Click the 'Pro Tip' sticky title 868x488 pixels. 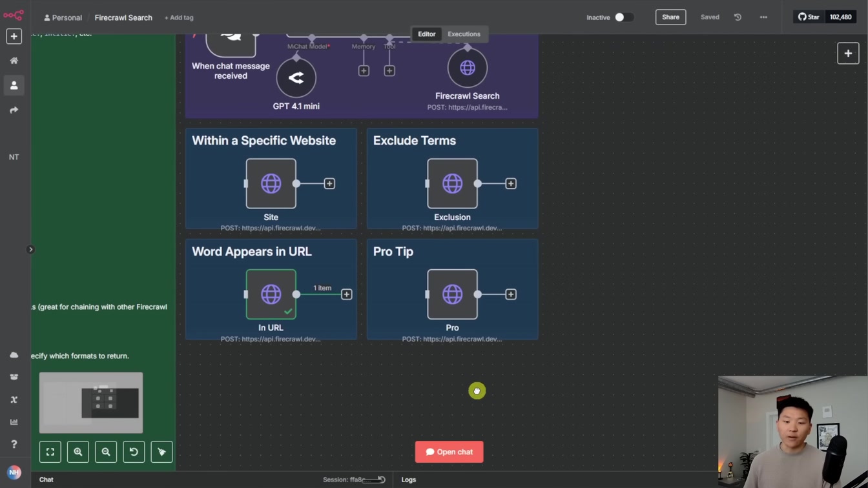point(393,252)
